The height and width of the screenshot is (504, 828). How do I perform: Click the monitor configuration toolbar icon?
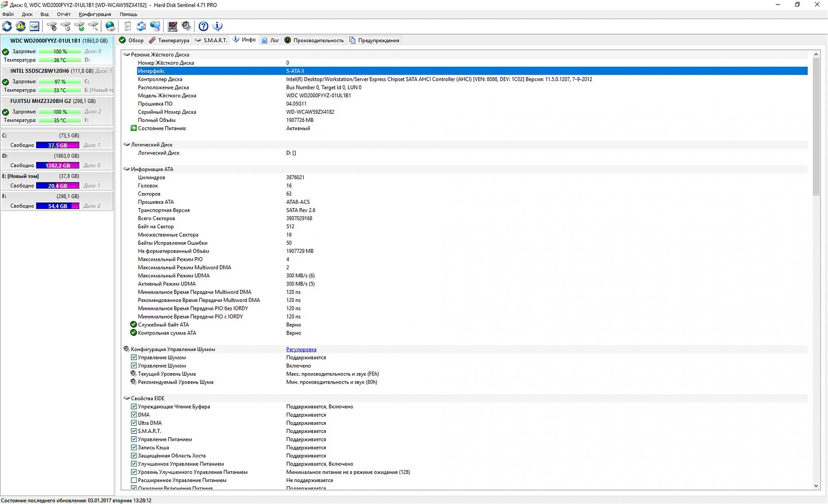point(172,26)
